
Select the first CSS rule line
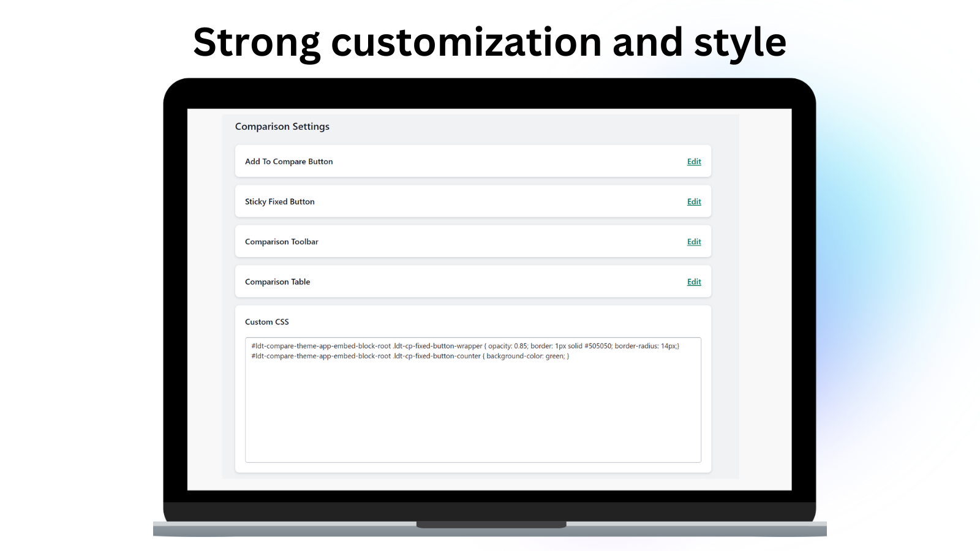466,345
